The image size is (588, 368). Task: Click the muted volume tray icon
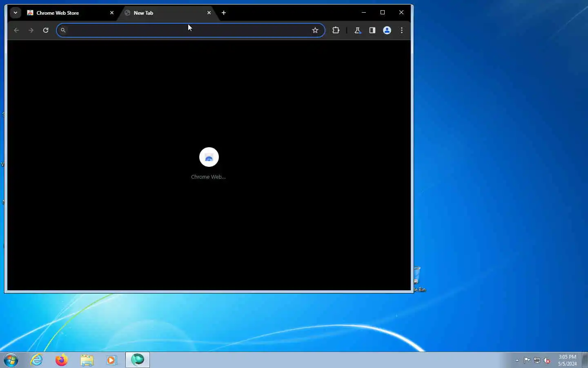547,360
